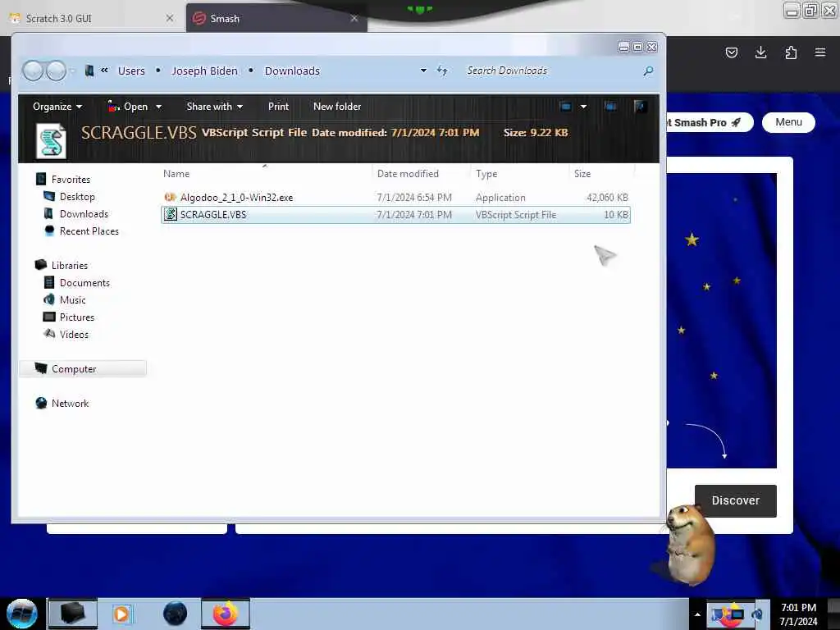Open Desktop in the navigation pane
Screen dimensions: 840x630
[77, 197]
